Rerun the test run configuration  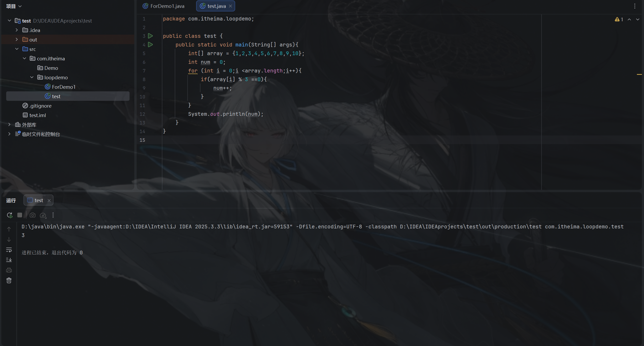point(10,215)
